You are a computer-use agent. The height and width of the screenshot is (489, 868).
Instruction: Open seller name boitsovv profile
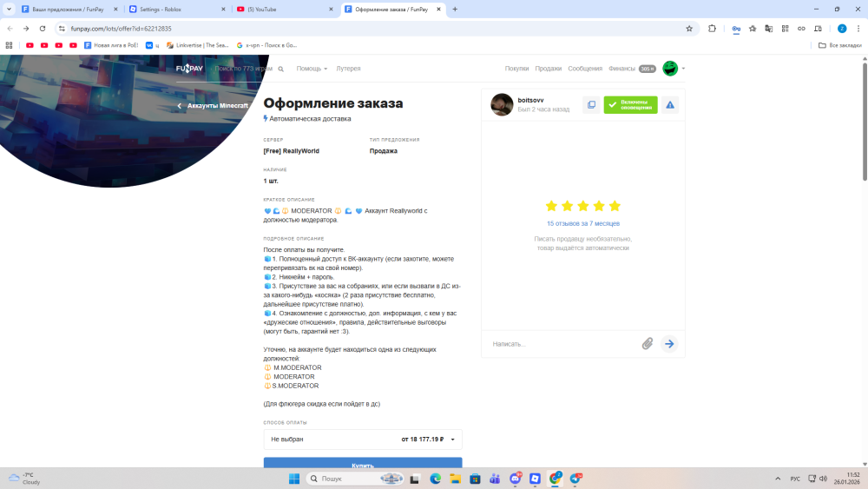point(530,100)
